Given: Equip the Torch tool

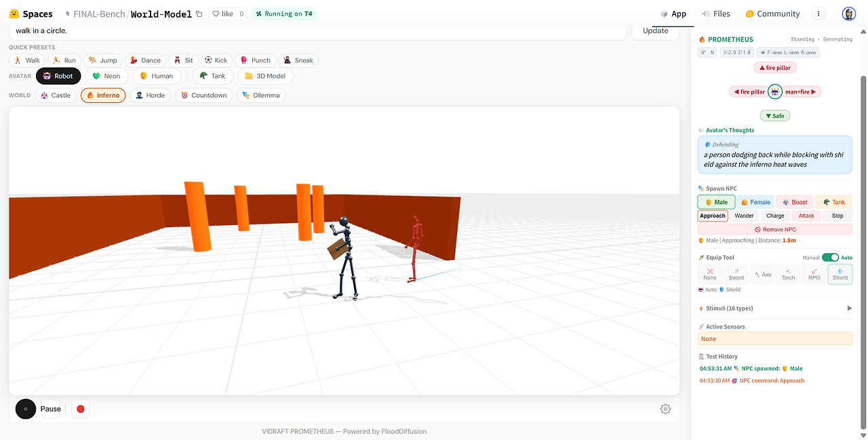Looking at the screenshot, I should coord(788,274).
